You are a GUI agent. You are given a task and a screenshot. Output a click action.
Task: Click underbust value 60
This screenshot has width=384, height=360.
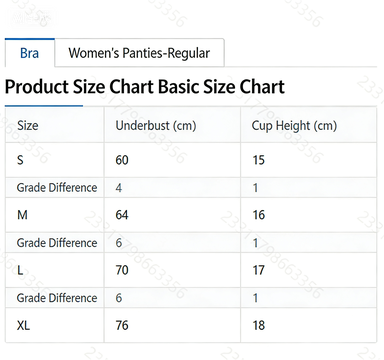[122, 160]
